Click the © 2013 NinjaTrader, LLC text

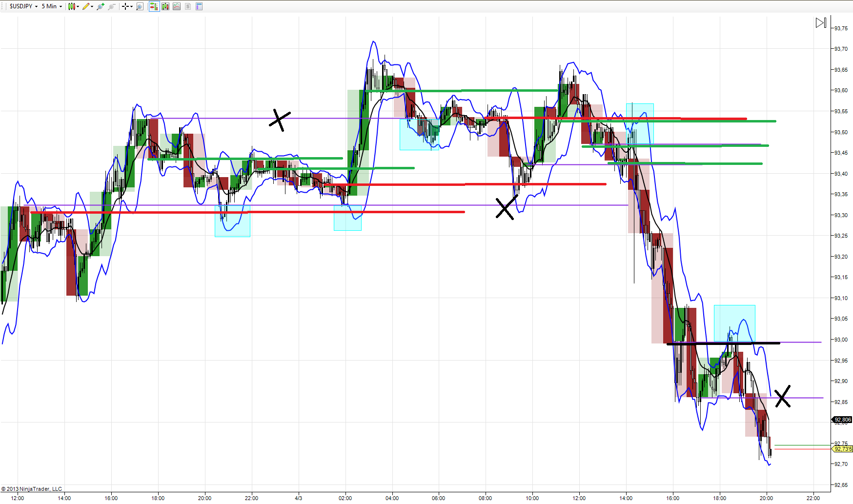pyautogui.click(x=32, y=488)
